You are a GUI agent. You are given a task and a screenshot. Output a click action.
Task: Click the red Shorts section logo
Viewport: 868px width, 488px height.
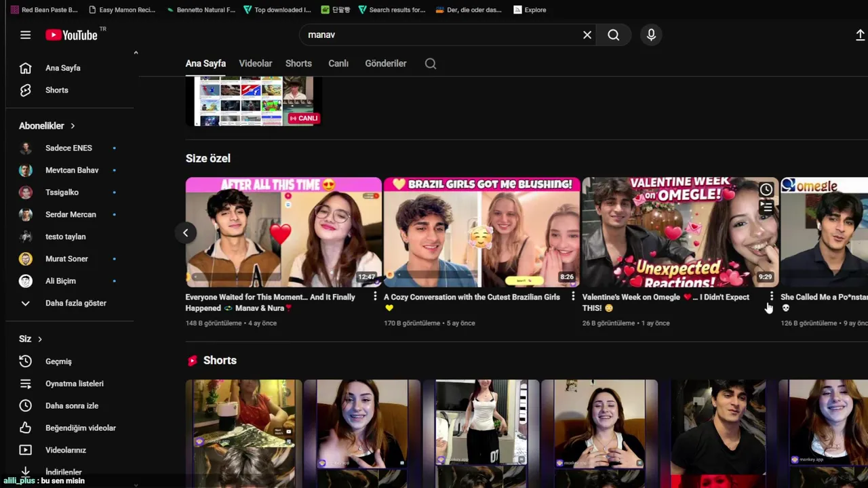pos(193,361)
